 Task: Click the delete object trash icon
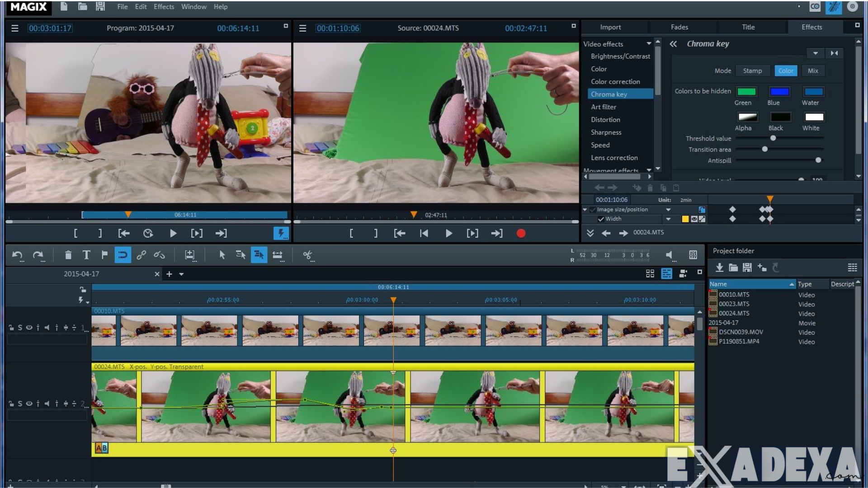click(x=68, y=255)
